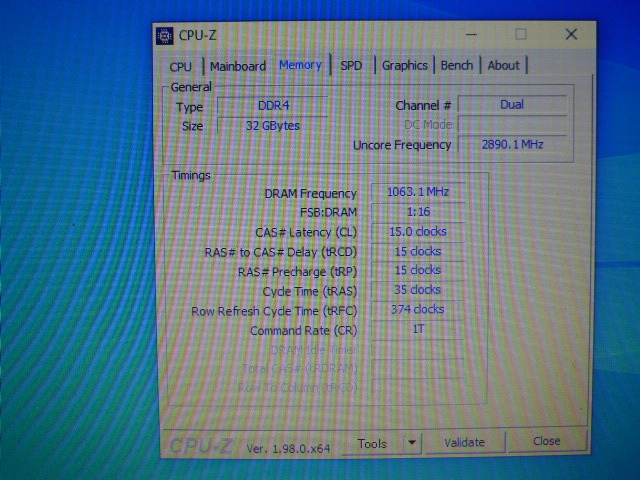
Task: Click the CPU-Z window title text
Action: (198, 36)
